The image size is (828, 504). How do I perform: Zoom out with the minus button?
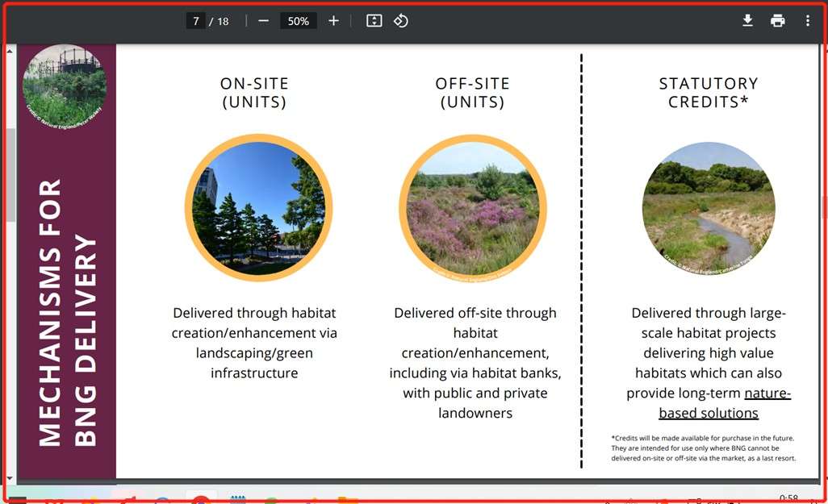coord(264,21)
